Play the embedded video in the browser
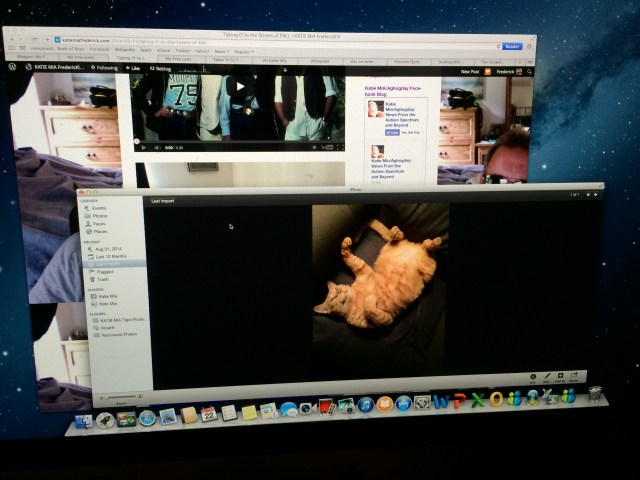The height and width of the screenshot is (480, 640). click(240, 87)
